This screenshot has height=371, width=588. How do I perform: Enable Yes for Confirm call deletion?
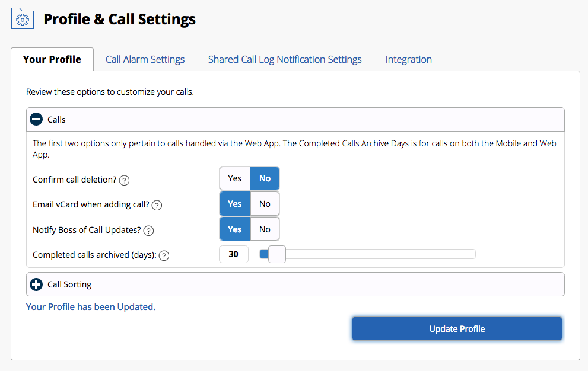click(234, 178)
